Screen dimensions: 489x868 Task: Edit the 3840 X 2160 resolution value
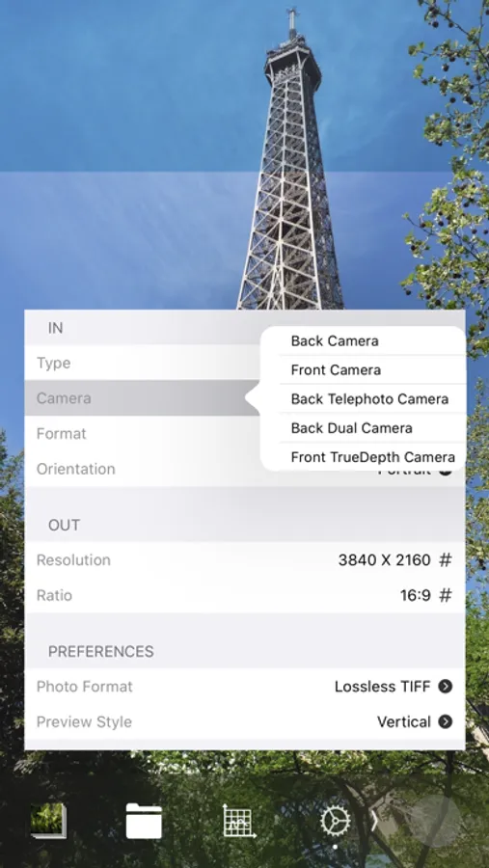384,560
